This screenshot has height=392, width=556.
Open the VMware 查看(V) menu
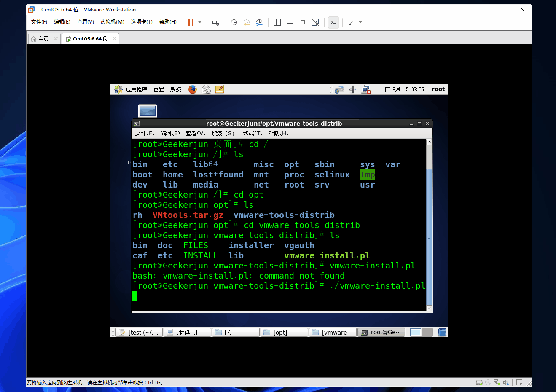[x=85, y=22]
